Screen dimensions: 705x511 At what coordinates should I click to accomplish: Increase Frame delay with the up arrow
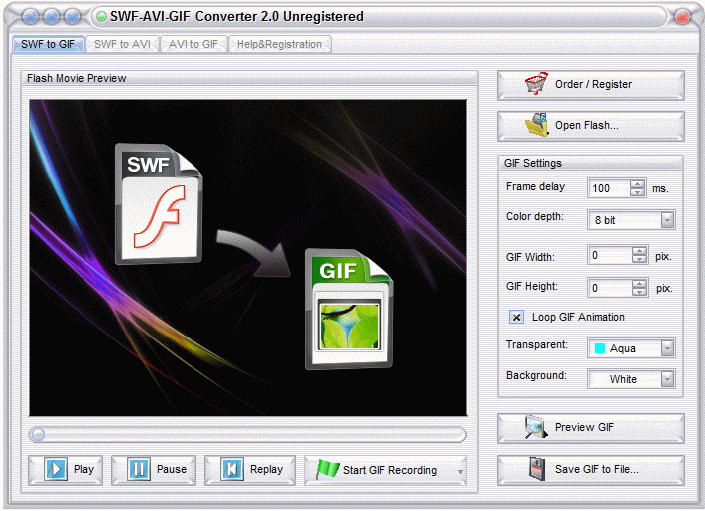point(637,184)
